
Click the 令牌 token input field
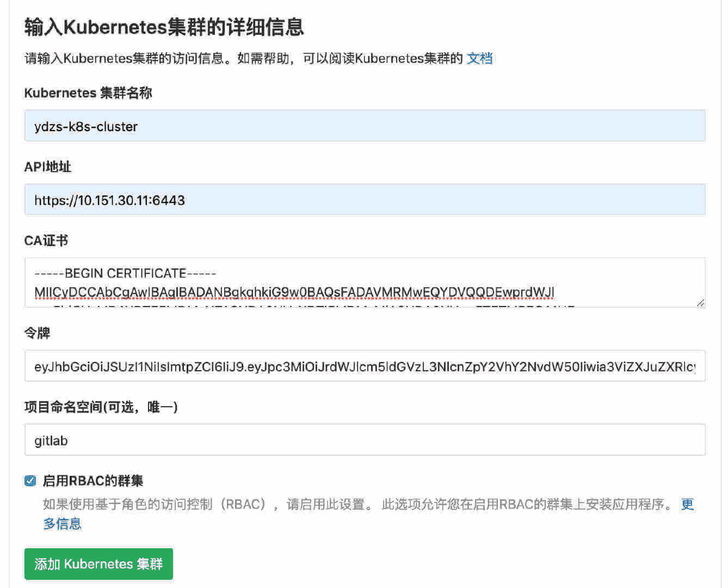[365, 366]
